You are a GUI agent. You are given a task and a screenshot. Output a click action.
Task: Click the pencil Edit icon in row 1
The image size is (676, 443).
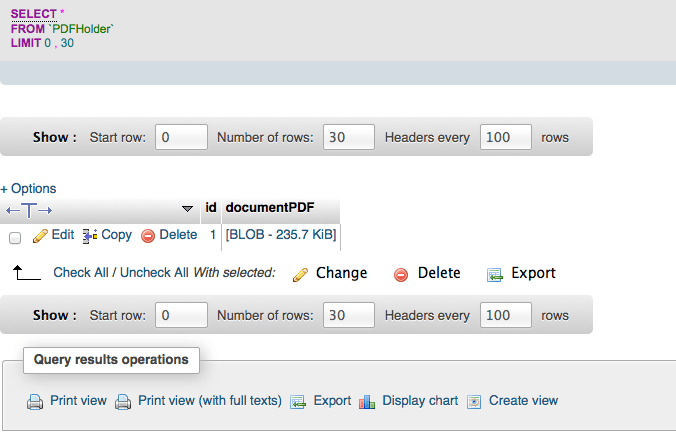click(x=40, y=236)
